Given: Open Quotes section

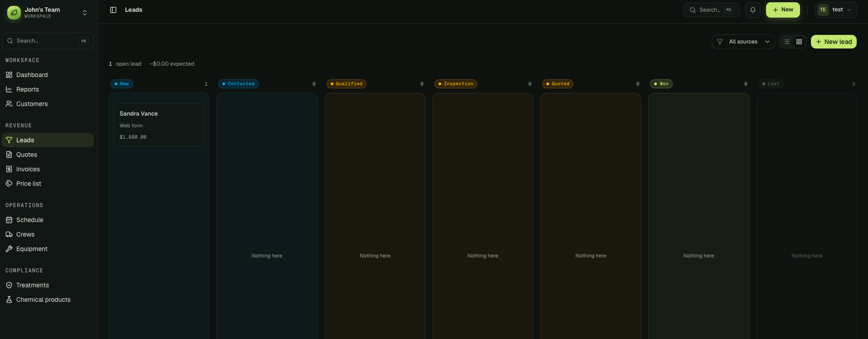Looking at the screenshot, I should pos(48,155).
